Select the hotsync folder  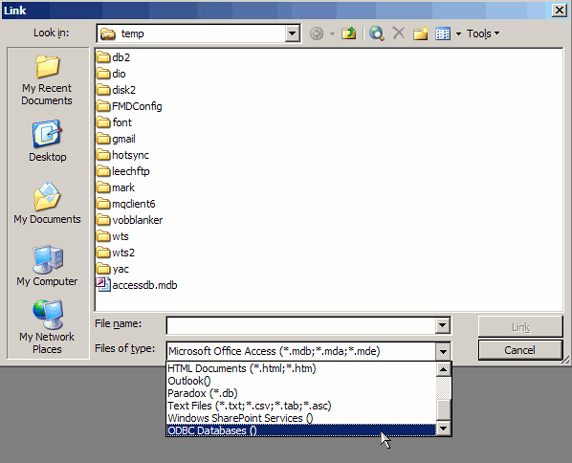(123, 155)
